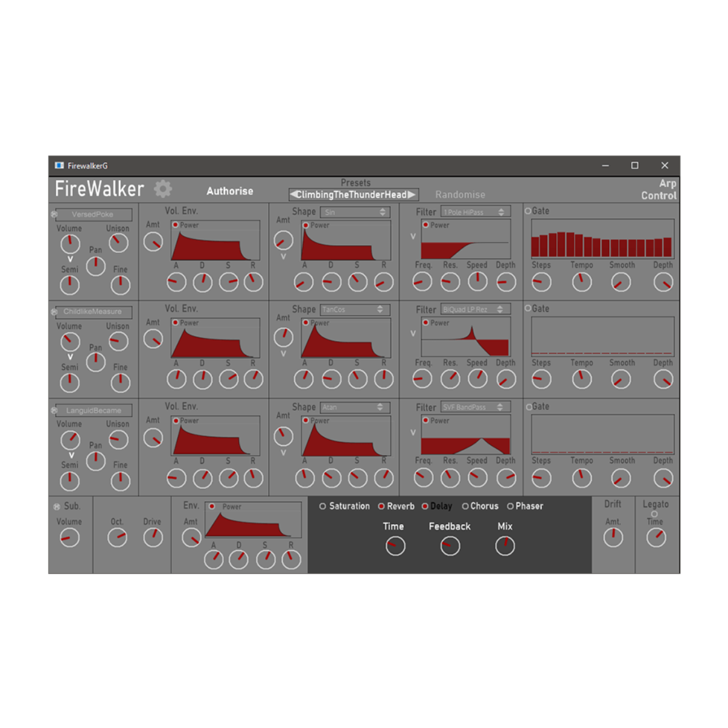Click the Authorise button
This screenshot has width=728, height=728.
230,191
